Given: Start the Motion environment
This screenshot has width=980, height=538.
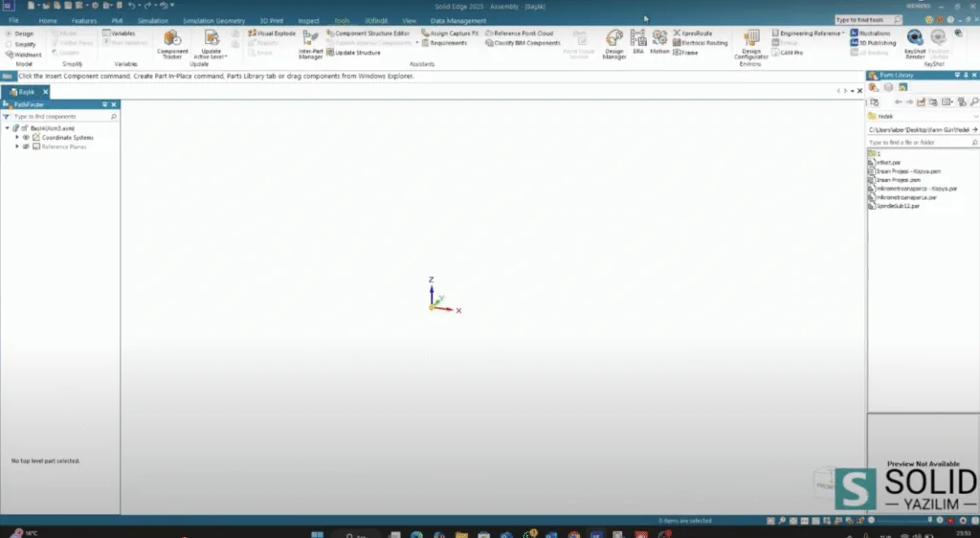Looking at the screenshot, I should point(659,42).
